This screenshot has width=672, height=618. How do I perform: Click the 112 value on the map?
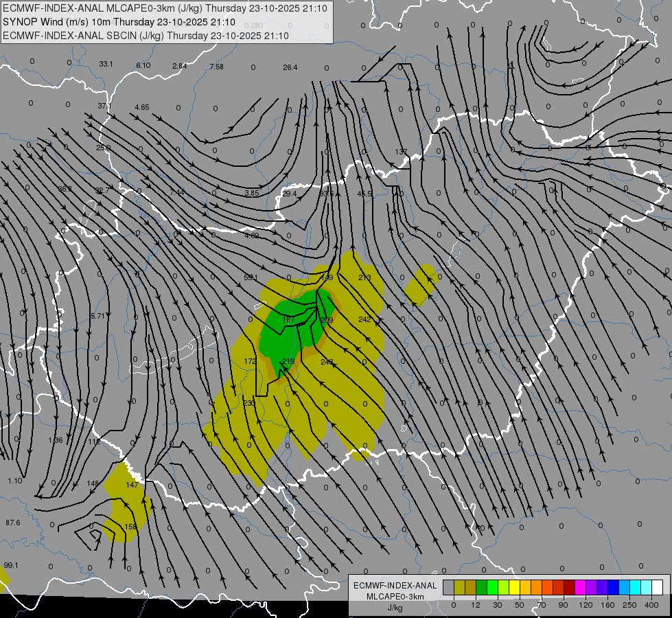94,442
